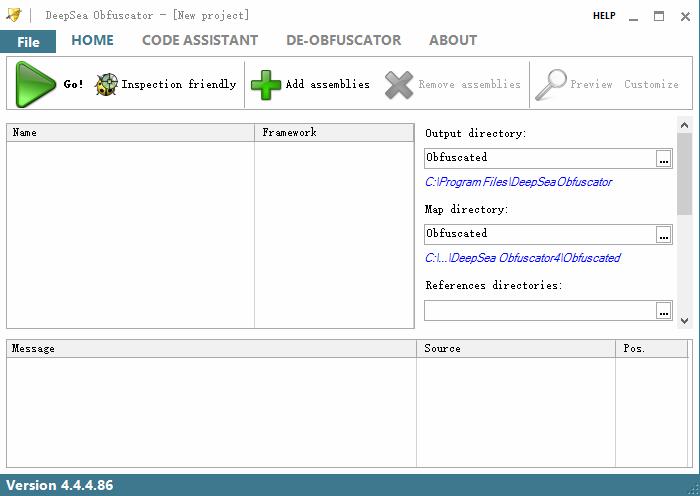The height and width of the screenshot is (496, 700).
Task: Browse for Map directory with ellipsis button
Action: click(x=664, y=234)
